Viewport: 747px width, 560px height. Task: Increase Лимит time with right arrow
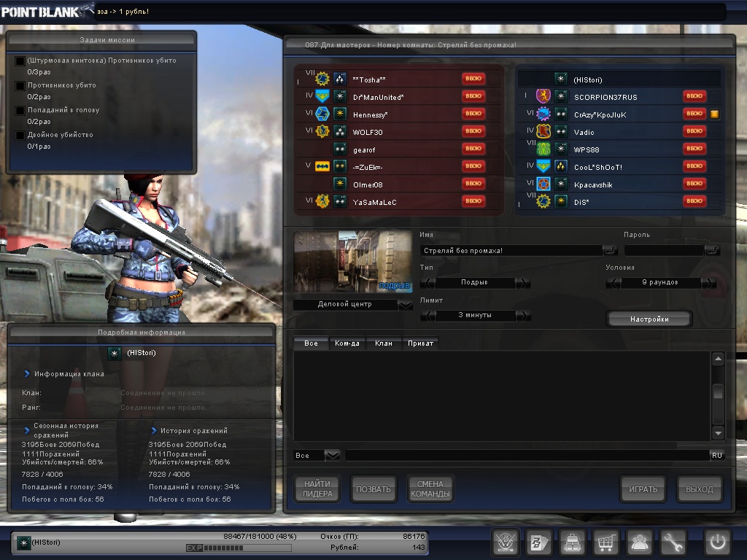coord(523,315)
